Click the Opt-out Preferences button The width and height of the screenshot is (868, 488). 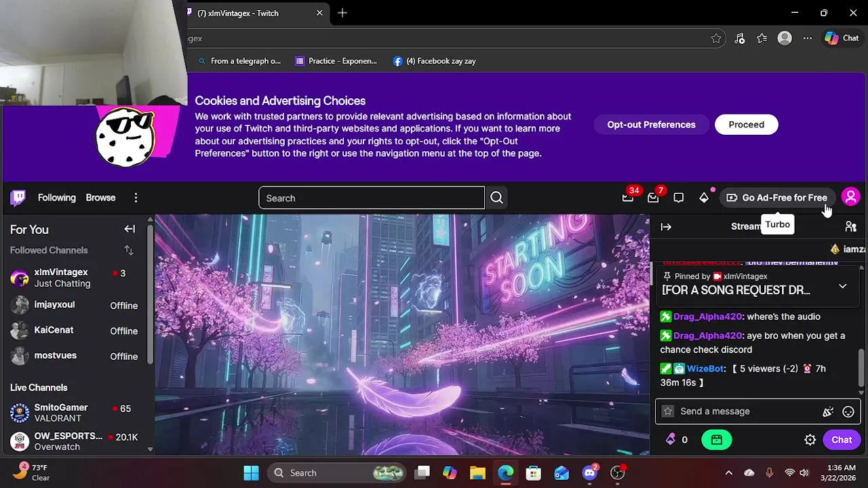651,125
